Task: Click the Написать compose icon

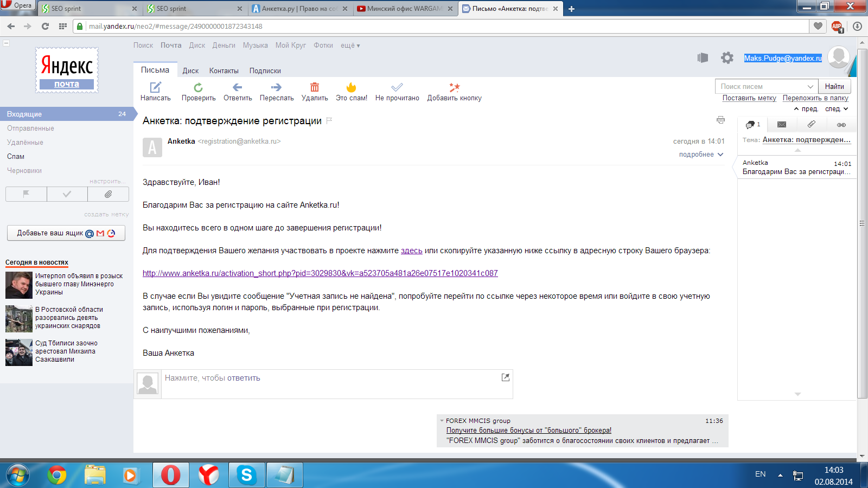Action: click(156, 87)
